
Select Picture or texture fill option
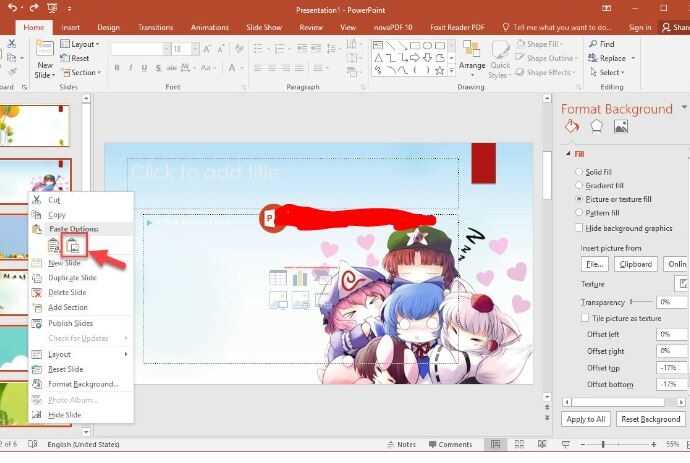coord(579,199)
